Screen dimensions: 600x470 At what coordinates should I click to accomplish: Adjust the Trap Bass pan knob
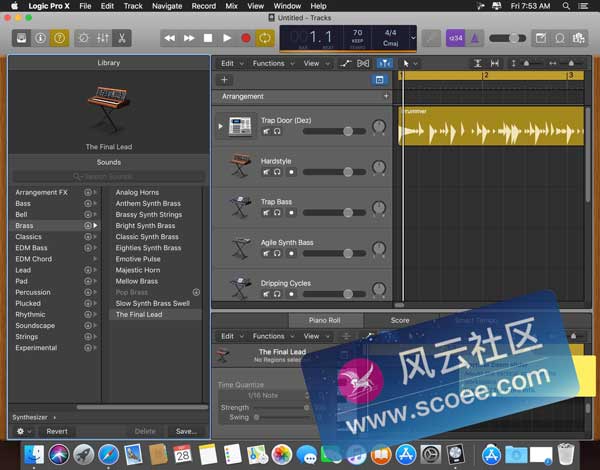379,208
